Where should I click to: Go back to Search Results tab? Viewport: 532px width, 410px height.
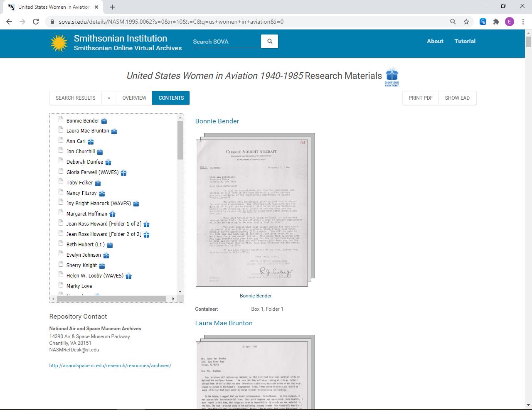pyautogui.click(x=75, y=98)
